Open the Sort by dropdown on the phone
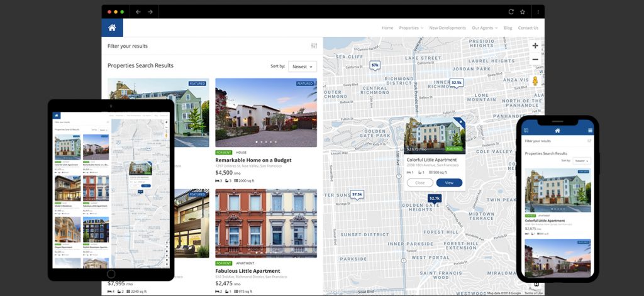The width and height of the screenshot is (644, 296). point(582,161)
